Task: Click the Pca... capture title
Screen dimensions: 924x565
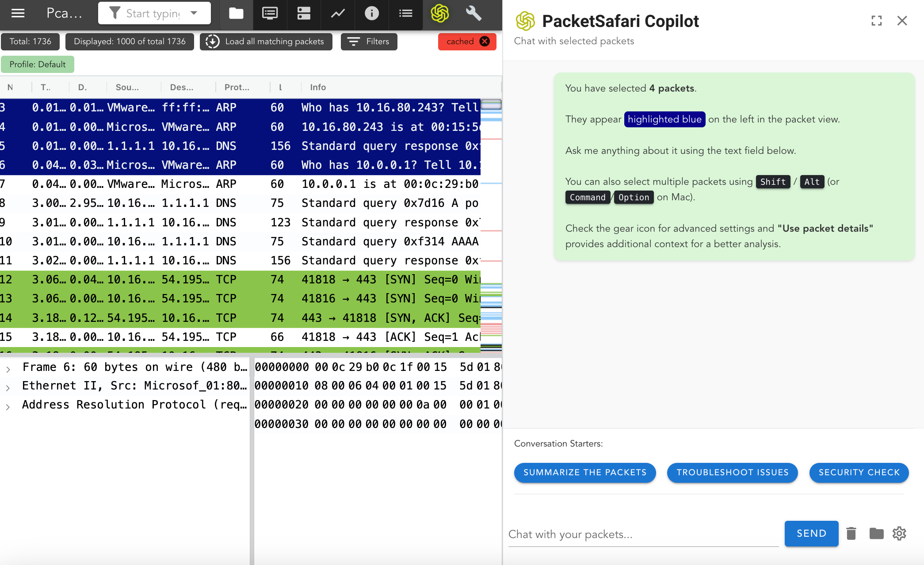Action: (x=64, y=13)
